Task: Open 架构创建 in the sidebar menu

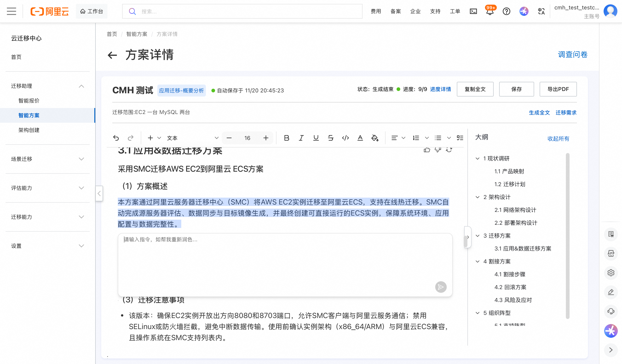Action: pos(29,130)
